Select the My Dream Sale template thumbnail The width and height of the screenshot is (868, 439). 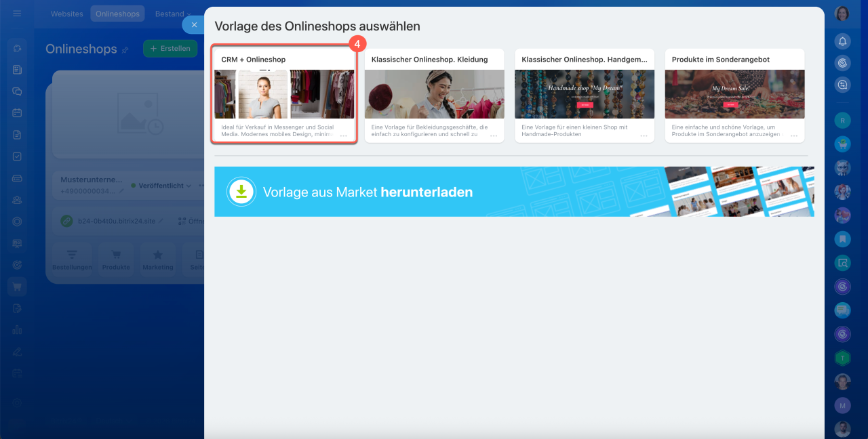(x=734, y=94)
